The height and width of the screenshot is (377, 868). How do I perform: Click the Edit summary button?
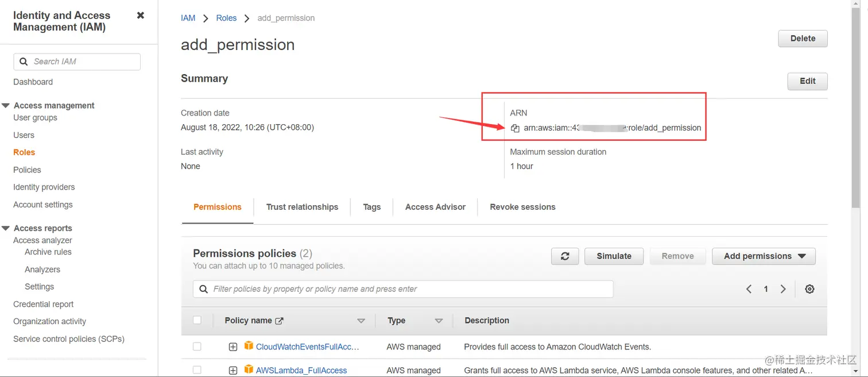[x=807, y=81]
